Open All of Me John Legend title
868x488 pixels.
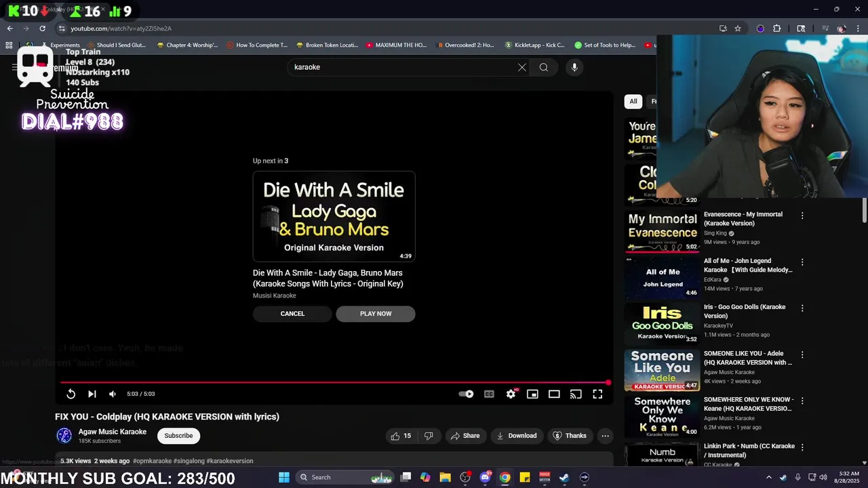pyautogui.click(x=748, y=265)
